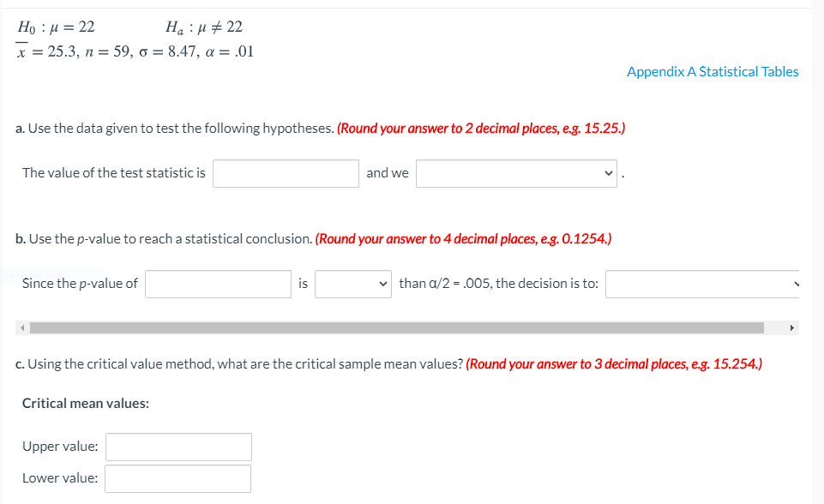Screen dimensions: 824x504
Task: Click the "Since the p-value of" label
Action: pos(81,284)
